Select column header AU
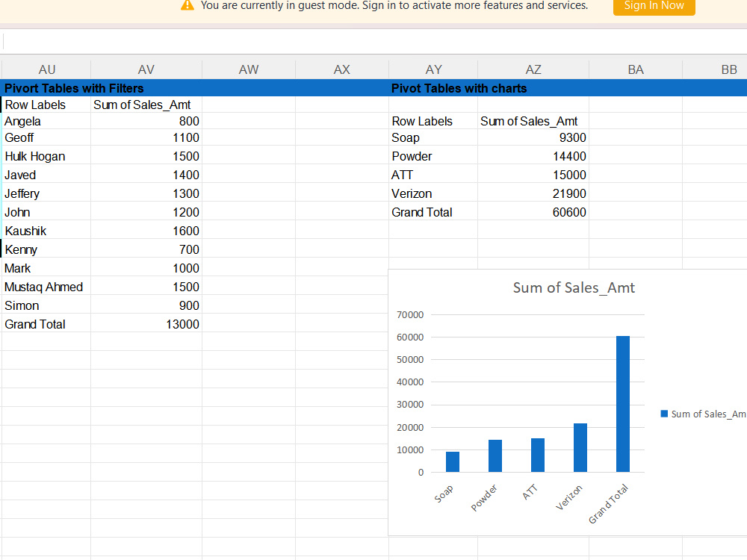 [x=46, y=69]
